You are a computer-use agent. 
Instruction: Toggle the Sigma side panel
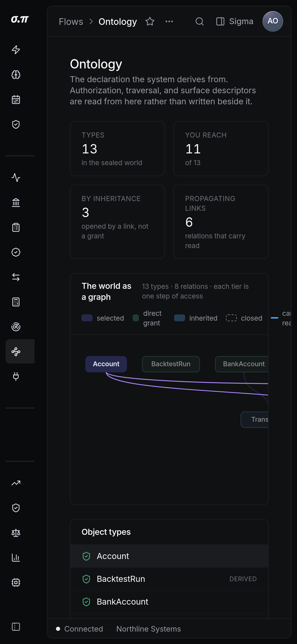235,21
